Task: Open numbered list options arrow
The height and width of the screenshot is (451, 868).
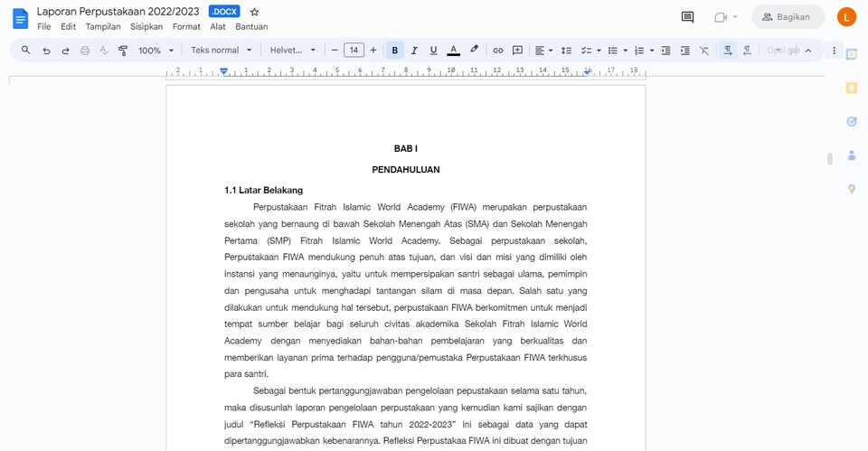Action: point(652,51)
